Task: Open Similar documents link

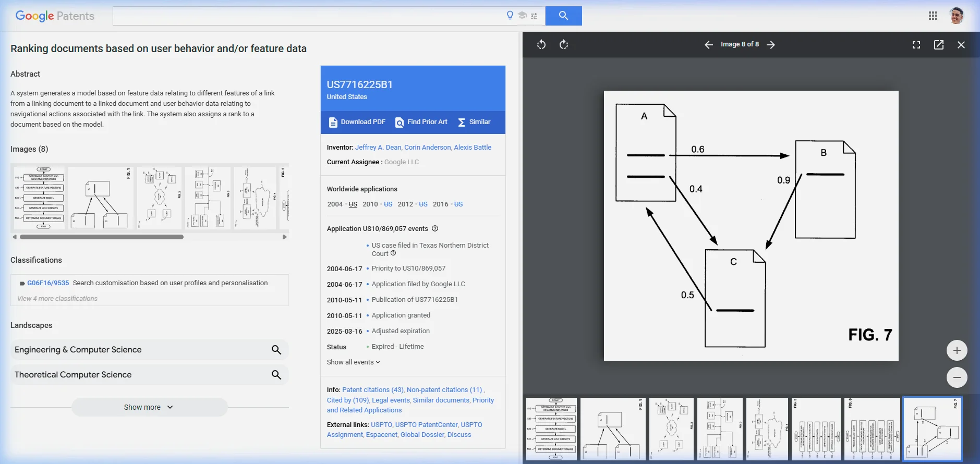Action: click(441, 400)
